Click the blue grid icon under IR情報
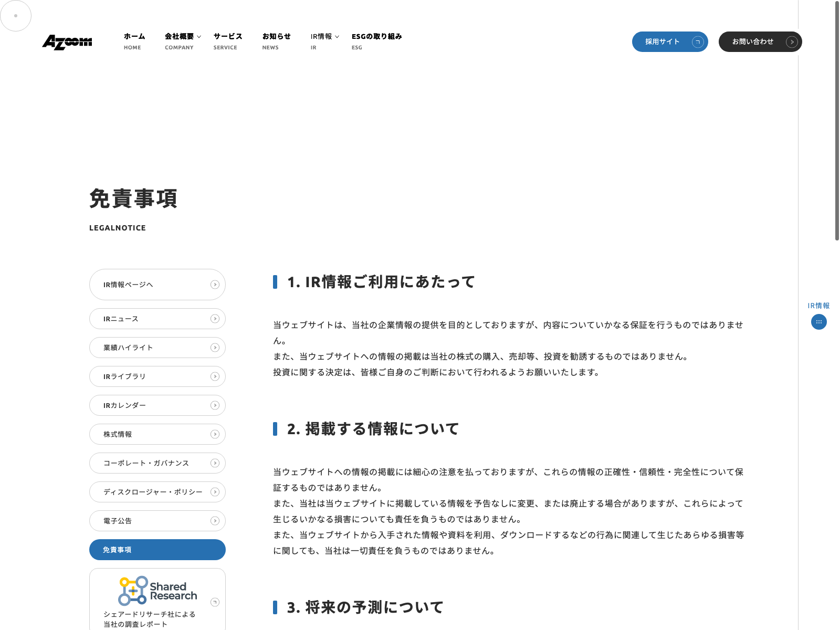 818,322
